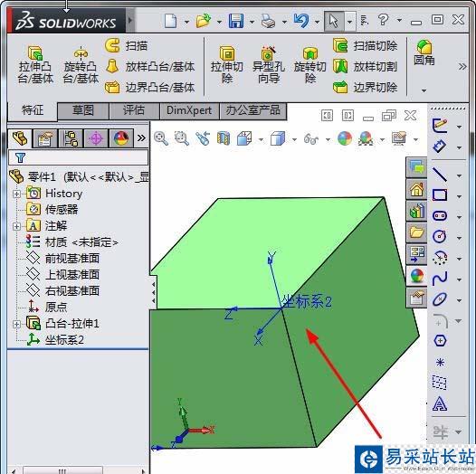Image resolution: width=476 pixels, height=474 pixels.
Task: Click the Boundary Cut (边界切除) tool
Action: [366, 88]
